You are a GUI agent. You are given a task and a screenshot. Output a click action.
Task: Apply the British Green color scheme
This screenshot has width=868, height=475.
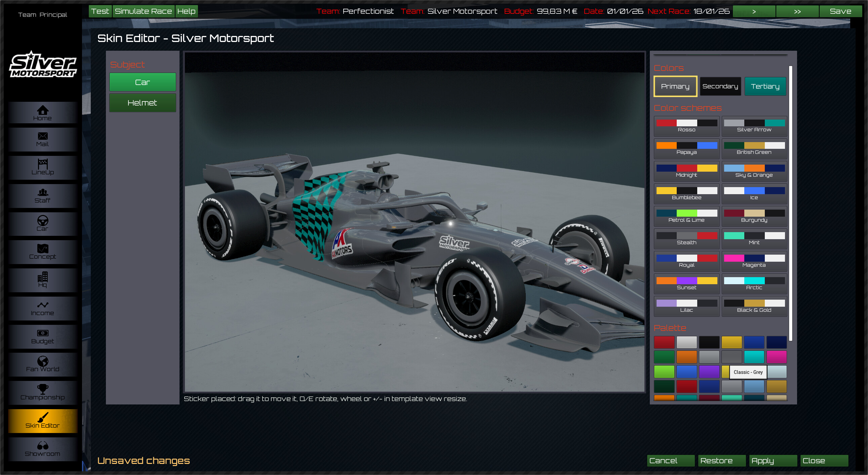pyautogui.click(x=754, y=149)
